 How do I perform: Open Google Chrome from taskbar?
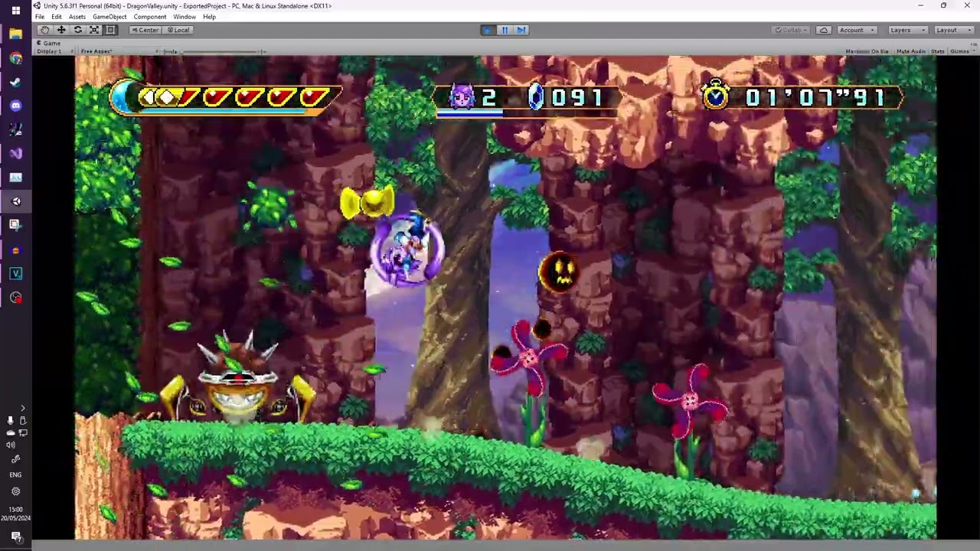pyautogui.click(x=15, y=58)
